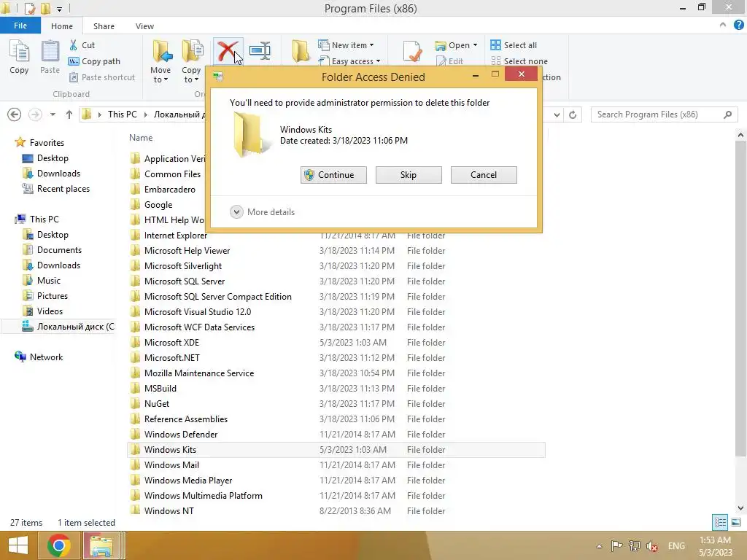747x560 pixels.
Task: Switch to the Home tab
Action: 62,26
